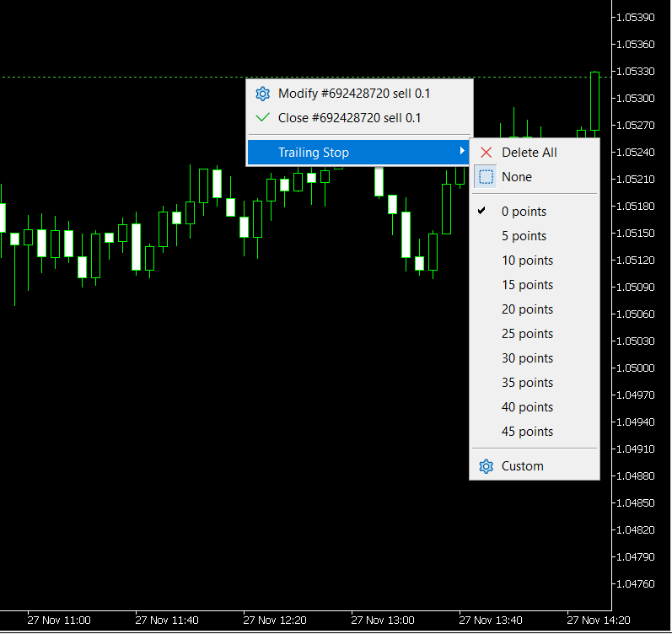Pick 25 points from trailing stop list

pos(527,334)
